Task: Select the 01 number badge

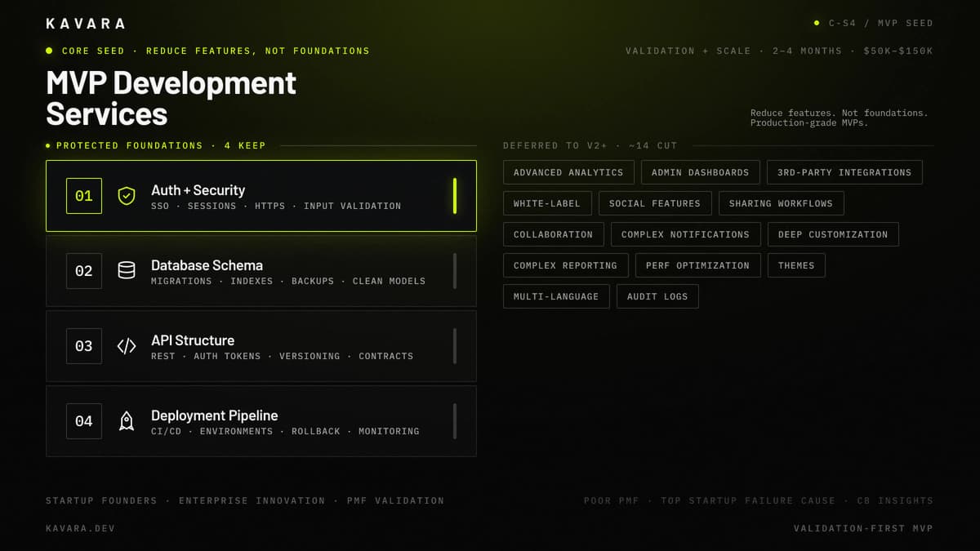Action: pyautogui.click(x=84, y=196)
